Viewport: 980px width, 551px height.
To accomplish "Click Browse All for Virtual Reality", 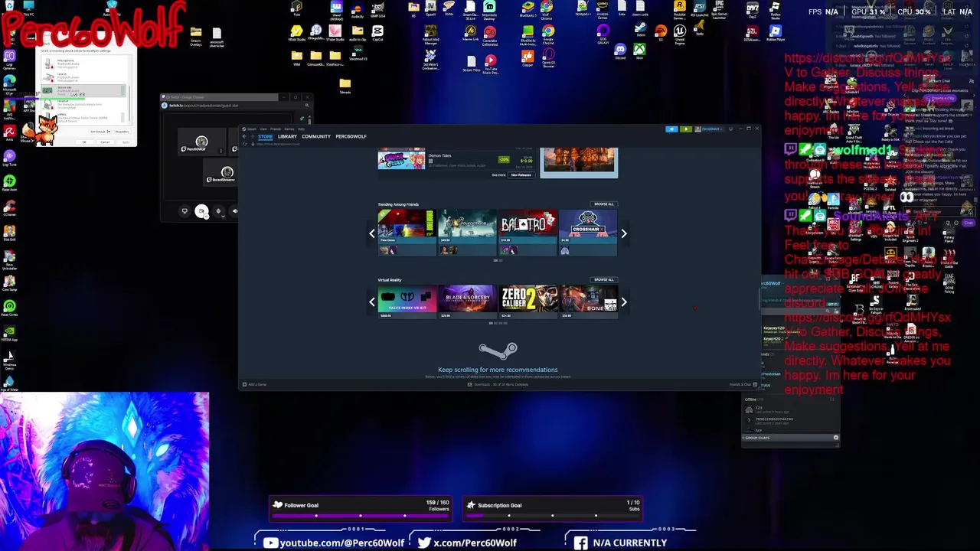I will coord(604,280).
